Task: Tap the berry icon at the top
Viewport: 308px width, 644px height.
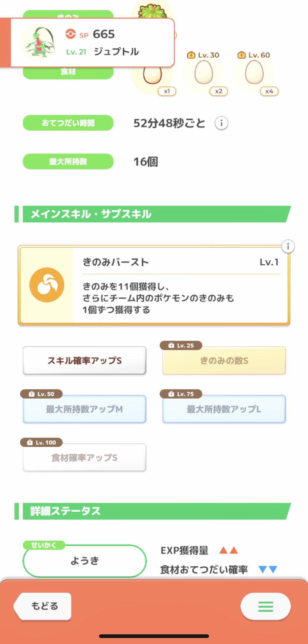Action: tap(152, 11)
